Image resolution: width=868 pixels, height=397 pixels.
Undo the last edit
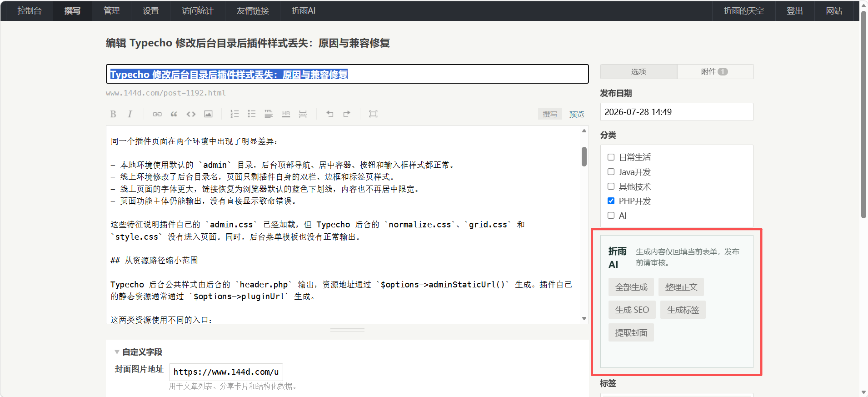coord(330,114)
